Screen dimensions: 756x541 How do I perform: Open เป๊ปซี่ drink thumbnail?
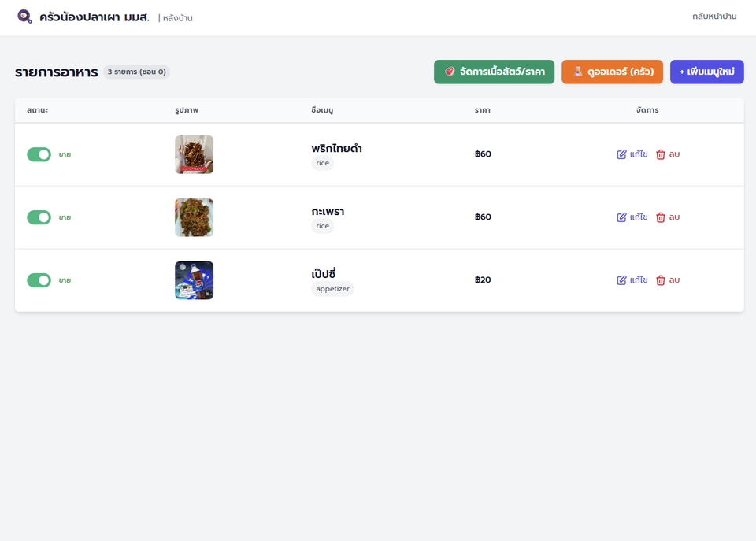click(195, 280)
